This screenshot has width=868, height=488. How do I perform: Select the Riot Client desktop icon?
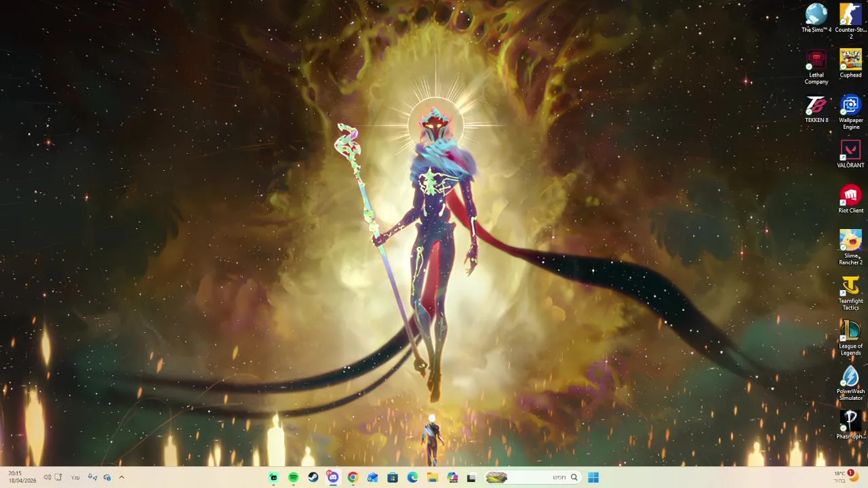pos(850,200)
